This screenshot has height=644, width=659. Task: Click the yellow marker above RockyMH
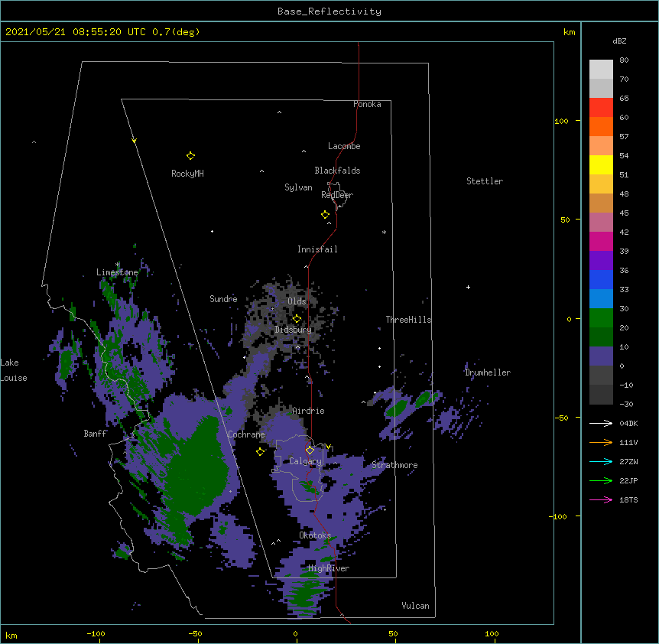click(x=190, y=156)
